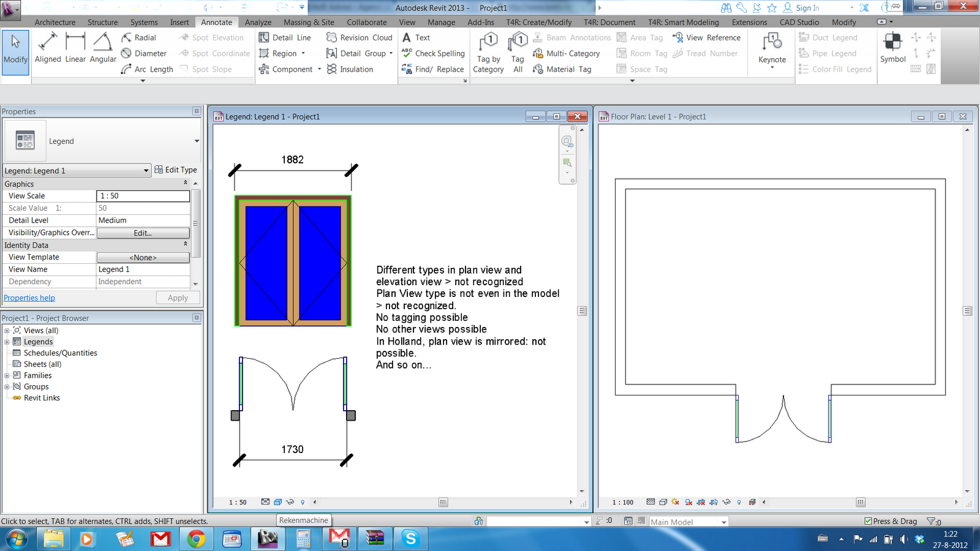Activate the Detail Line tool
This screenshot has height=551, width=980.
pos(285,37)
